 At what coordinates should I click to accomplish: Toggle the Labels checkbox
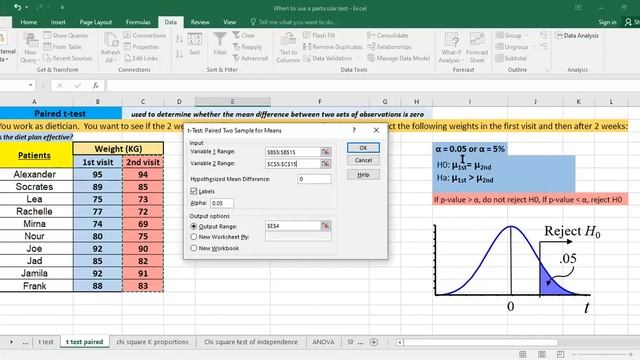click(193, 191)
